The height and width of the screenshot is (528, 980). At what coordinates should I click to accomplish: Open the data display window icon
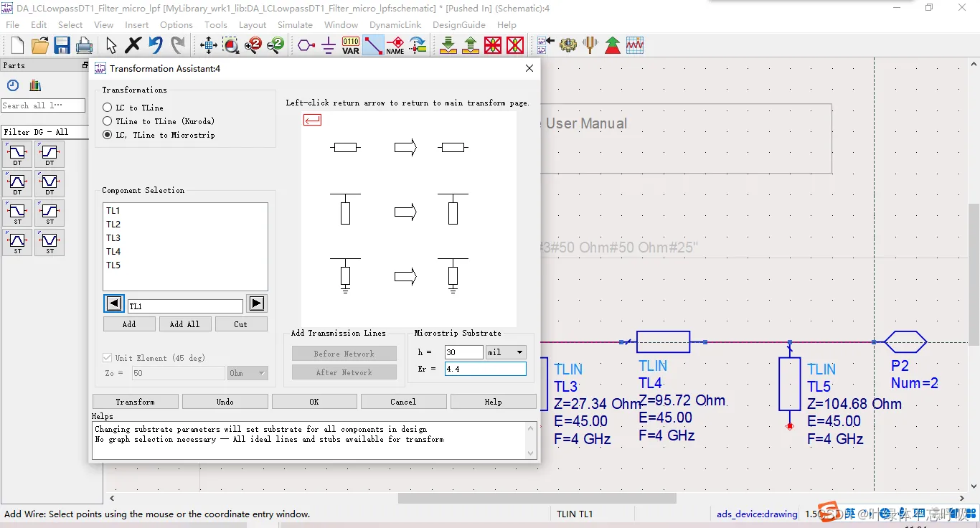pyautogui.click(x=635, y=46)
